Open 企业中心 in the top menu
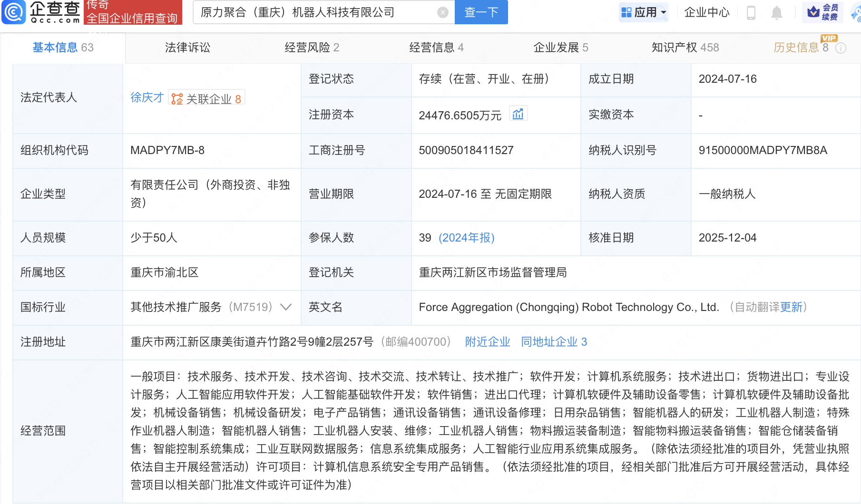Image resolution: width=861 pixels, height=504 pixels. coord(707,12)
